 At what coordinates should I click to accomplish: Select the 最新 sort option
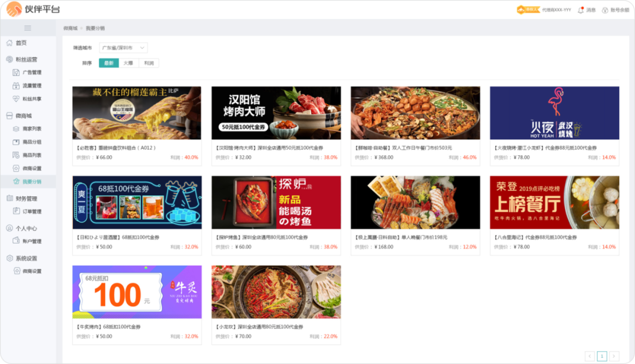pyautogui.click(x=109, y=63)
